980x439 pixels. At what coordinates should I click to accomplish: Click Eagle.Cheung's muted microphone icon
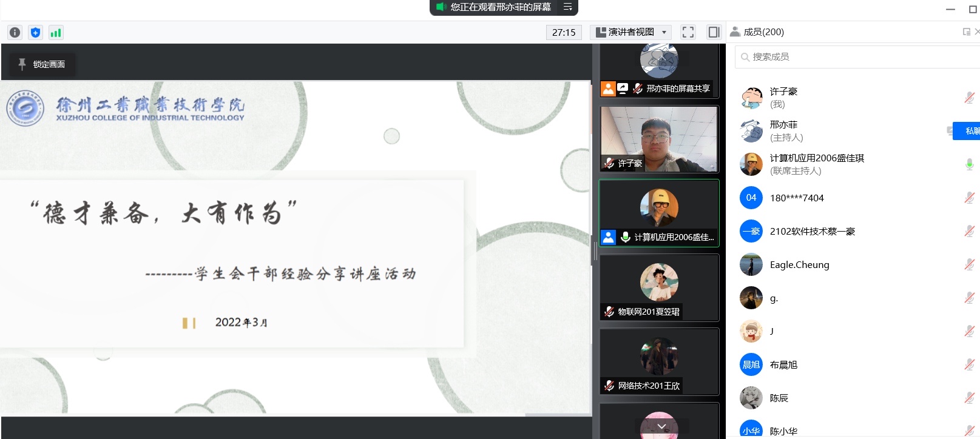[x=969, y=264]
